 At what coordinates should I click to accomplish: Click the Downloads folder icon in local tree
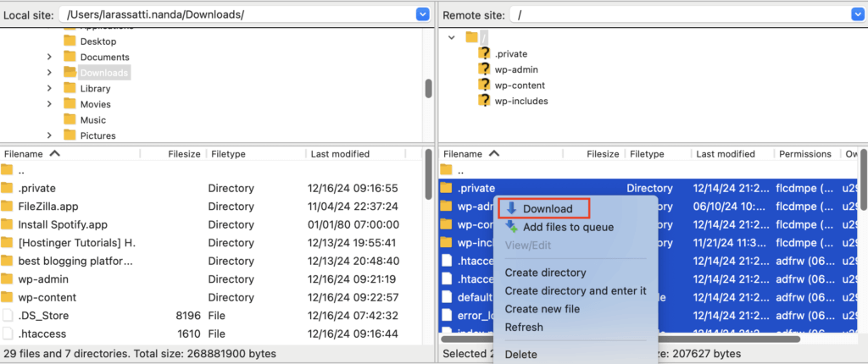coord(70,72)
